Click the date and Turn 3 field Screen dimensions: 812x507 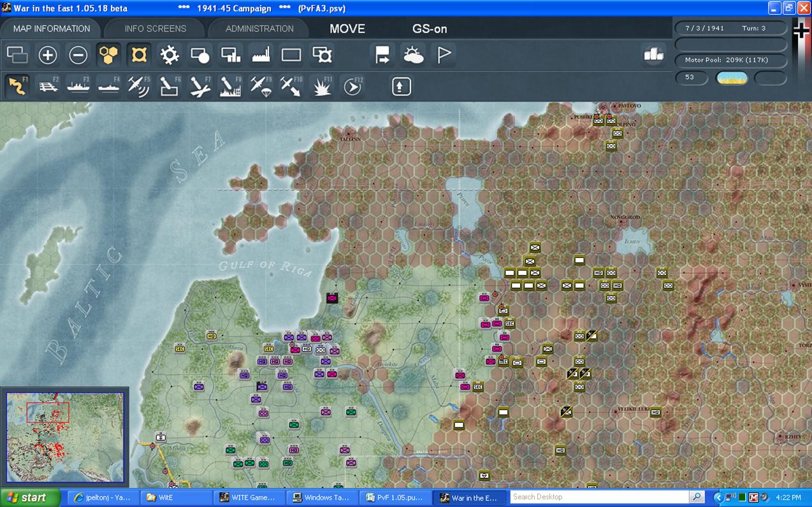[731, 28]
